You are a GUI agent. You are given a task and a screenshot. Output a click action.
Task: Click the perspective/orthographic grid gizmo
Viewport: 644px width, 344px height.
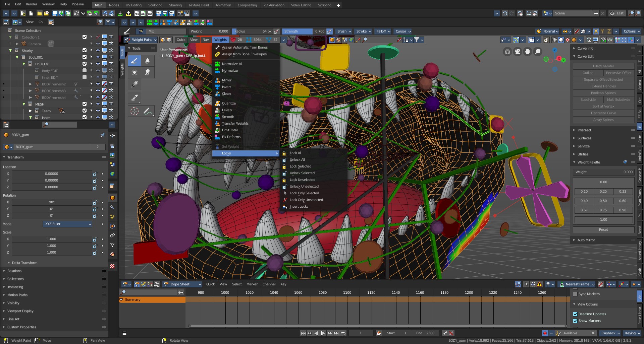point(507,52)
